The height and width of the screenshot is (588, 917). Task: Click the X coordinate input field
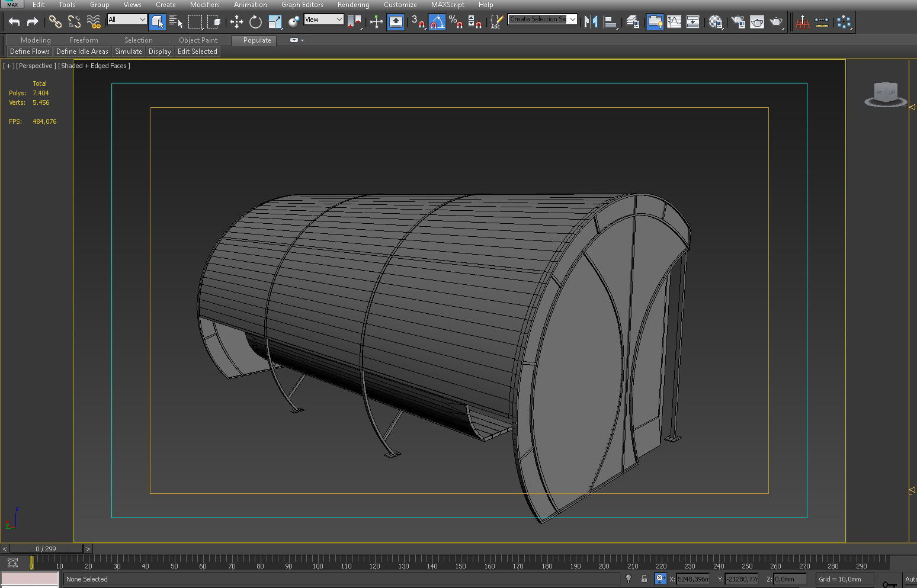[x=693, y=579]
